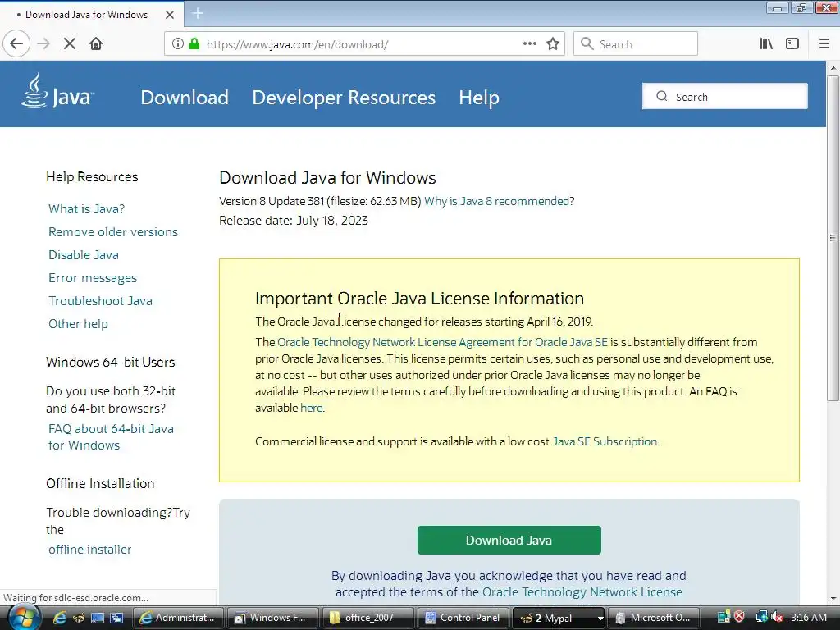
Task: Bookmark this page with the star icon
Action: (x=553, y=43)
